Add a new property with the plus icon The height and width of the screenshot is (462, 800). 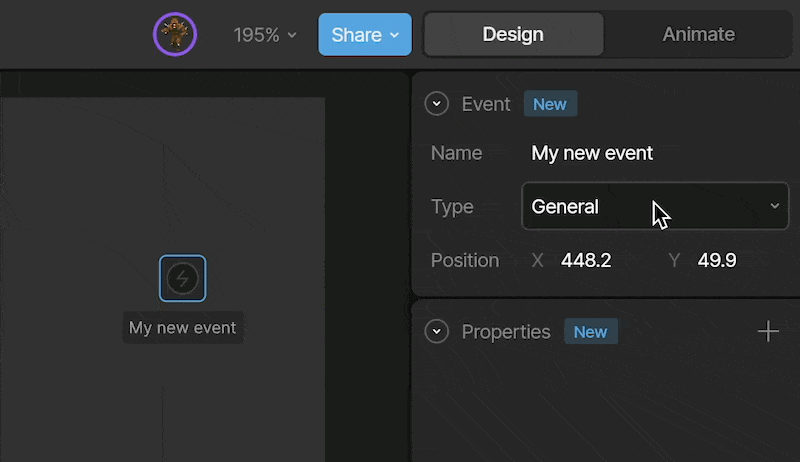768,331
